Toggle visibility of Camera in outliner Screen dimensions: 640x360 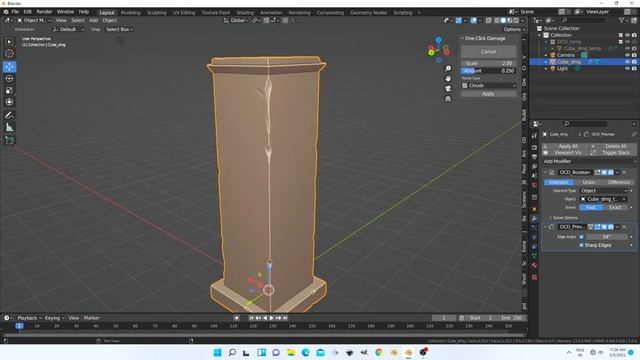(627, 55)
